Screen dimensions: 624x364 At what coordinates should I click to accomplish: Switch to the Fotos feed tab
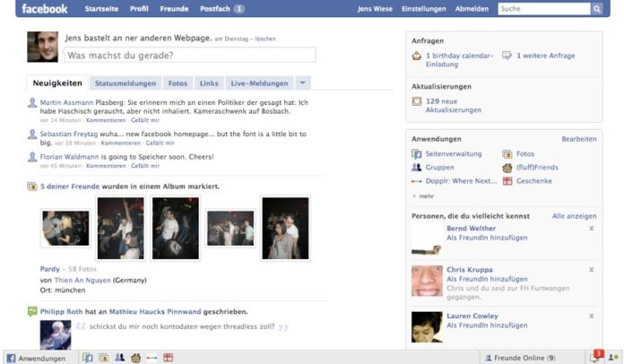pos(178,83)
